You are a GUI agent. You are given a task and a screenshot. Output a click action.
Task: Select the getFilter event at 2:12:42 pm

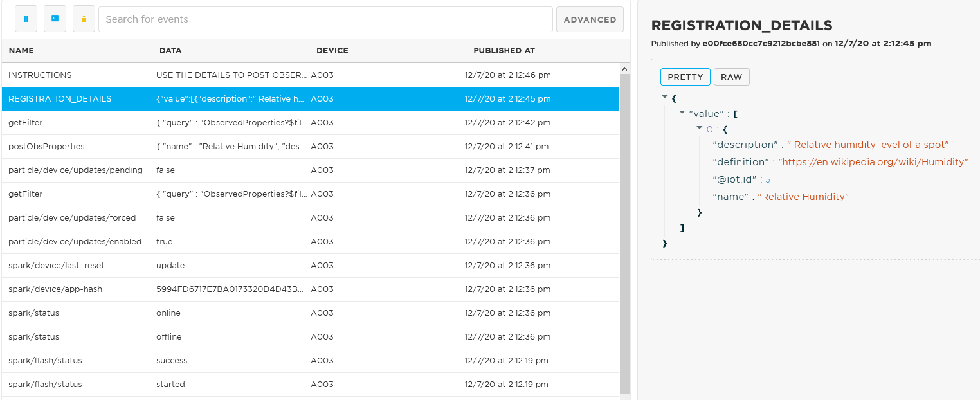(311, 122)
